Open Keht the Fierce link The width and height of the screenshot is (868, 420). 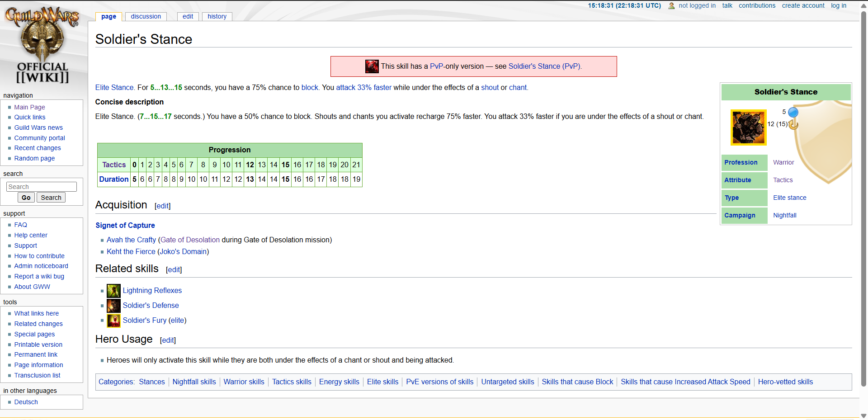click(131, 251)
